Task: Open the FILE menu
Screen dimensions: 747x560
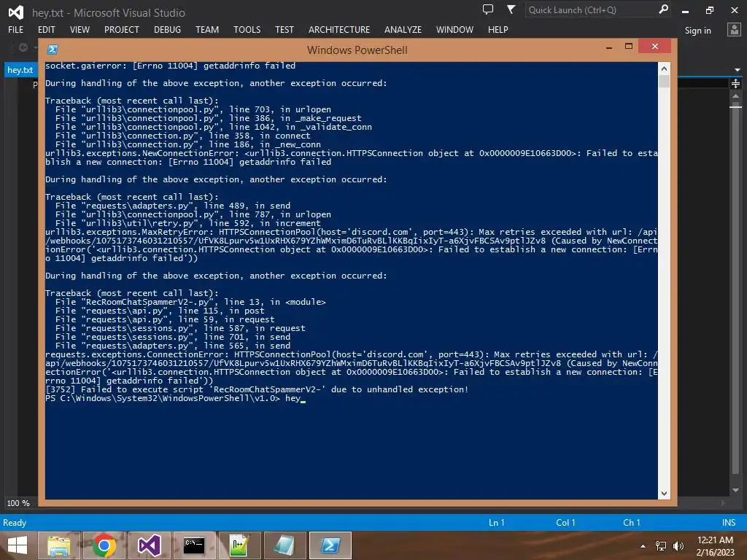Action: (x=16, y=29)
